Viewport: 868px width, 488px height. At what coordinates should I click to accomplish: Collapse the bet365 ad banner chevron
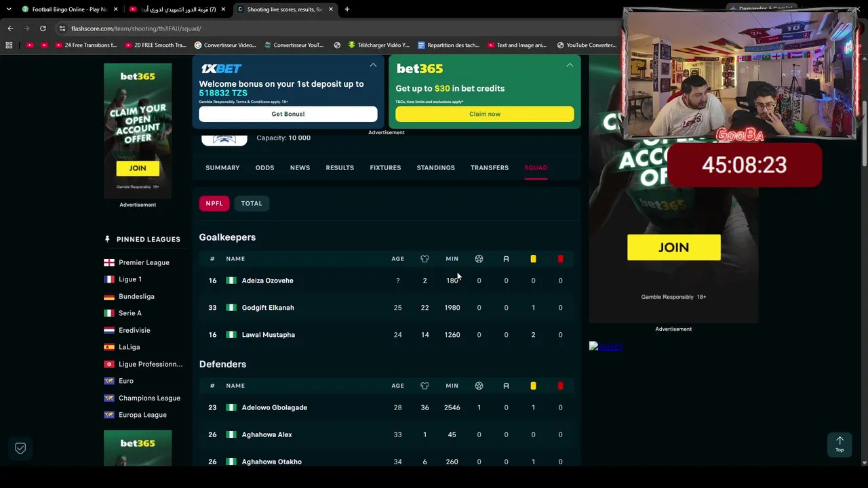pyautogui.click(x=570, y=65)
